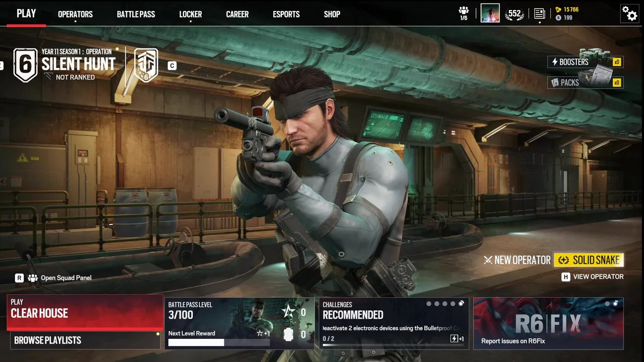
Task: Click VIEW OPERATOR
Action: click(x=598, y=277)
